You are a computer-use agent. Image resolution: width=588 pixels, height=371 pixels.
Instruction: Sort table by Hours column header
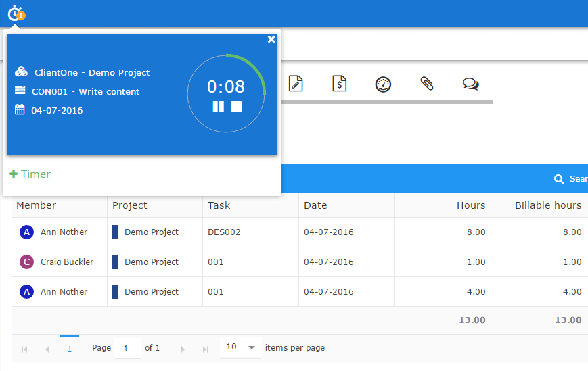[x=470, y=205]
